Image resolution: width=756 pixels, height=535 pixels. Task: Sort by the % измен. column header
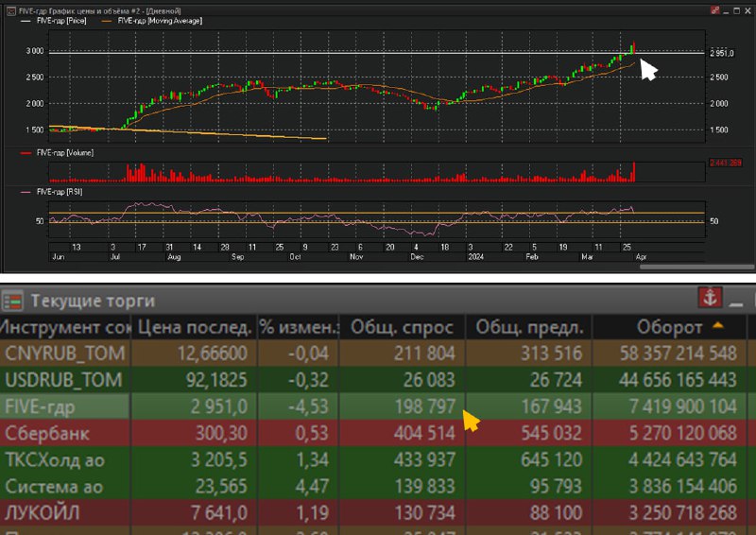[x=299, y=328]
